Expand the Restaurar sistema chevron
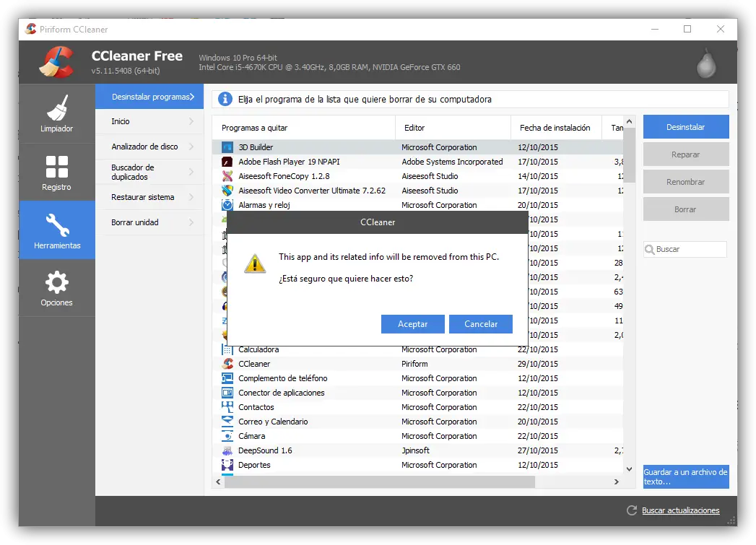This screenshot has height=545, width=756. [x=191, y=197]
